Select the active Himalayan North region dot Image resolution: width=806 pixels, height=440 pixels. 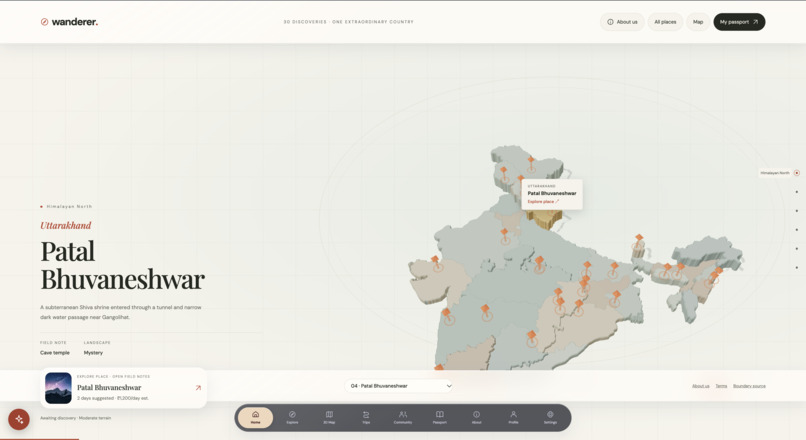[797, 173]
